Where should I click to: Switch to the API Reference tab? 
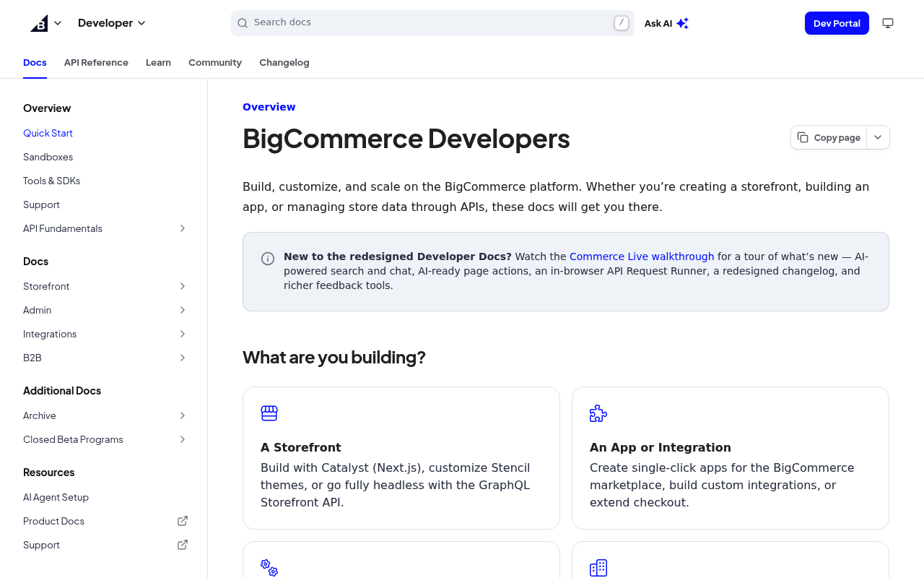[96, 63]
